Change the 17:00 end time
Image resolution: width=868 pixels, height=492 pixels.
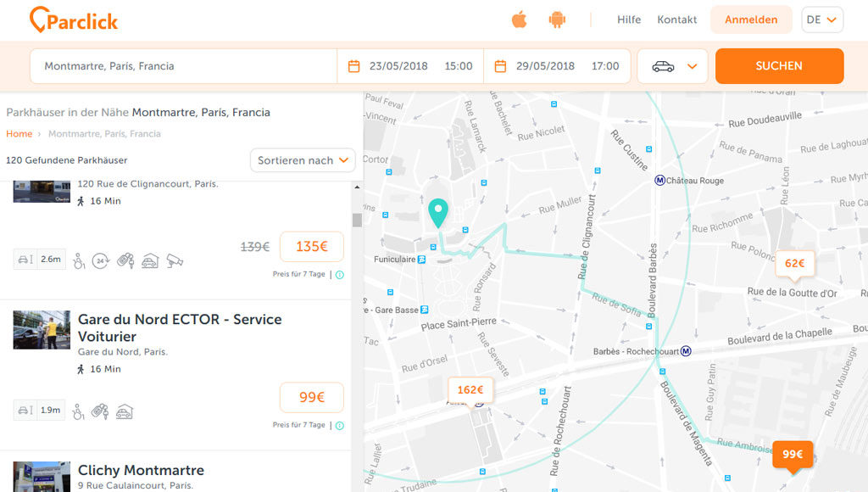coord(605,66)
